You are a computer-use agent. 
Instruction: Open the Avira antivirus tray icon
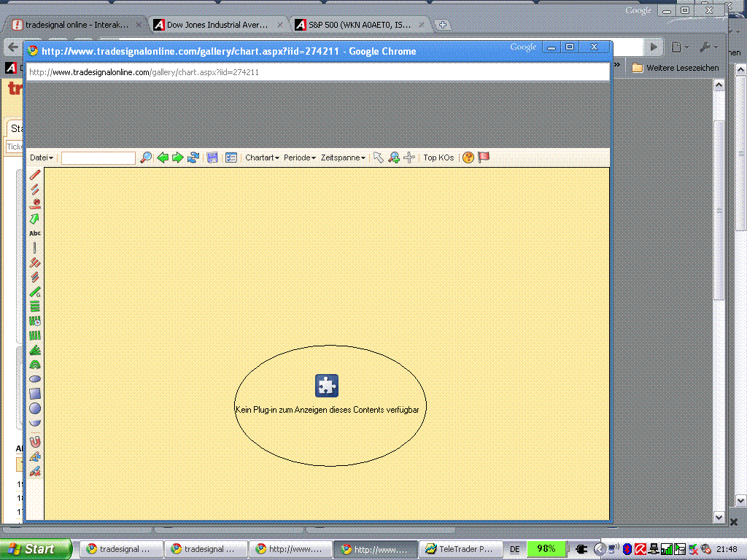pos(640,549)
